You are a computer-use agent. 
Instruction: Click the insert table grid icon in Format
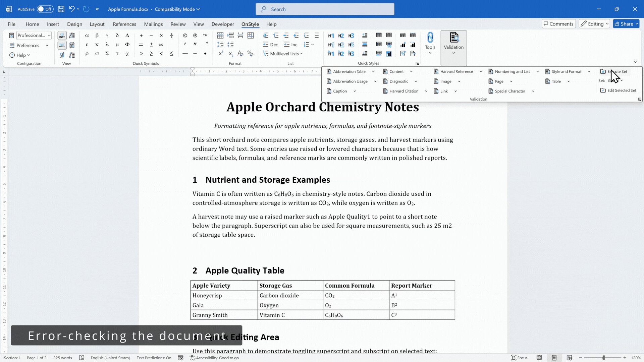click(220, 35)
